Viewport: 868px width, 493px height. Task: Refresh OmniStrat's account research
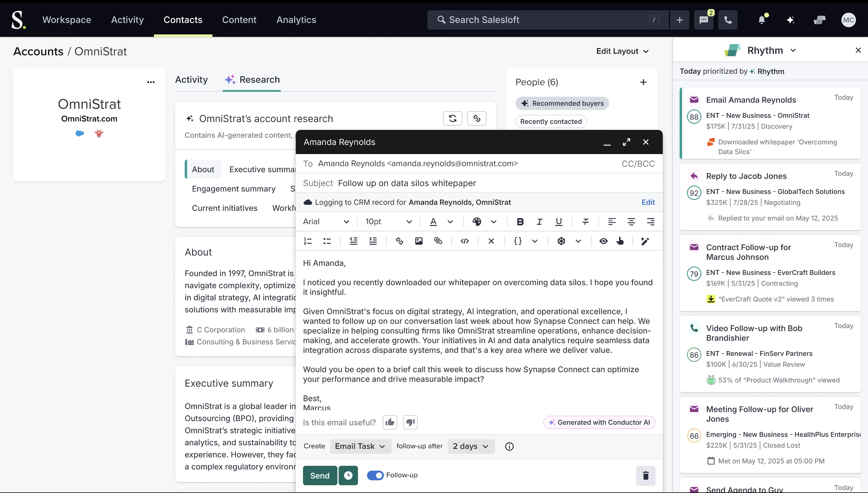pyautogui.click(x=453, y=118)
